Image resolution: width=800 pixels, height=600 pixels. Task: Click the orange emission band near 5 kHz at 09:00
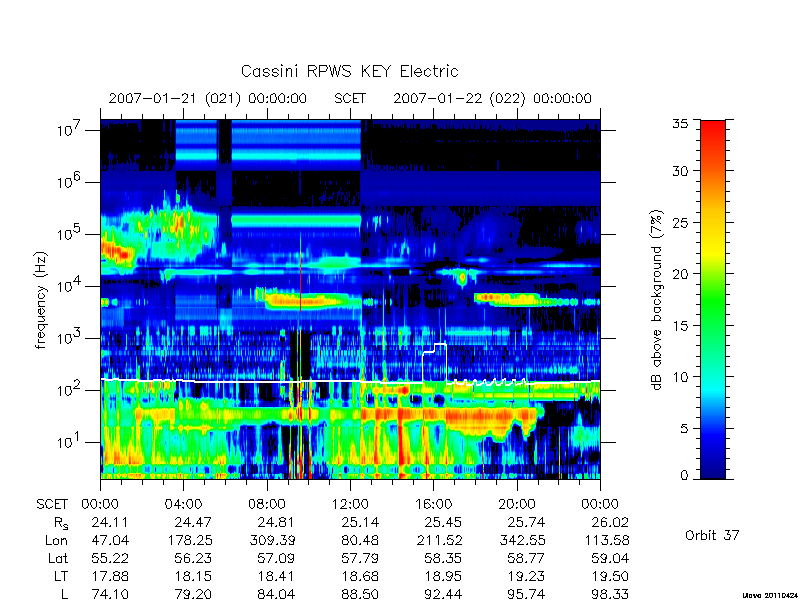click(304, 301)
